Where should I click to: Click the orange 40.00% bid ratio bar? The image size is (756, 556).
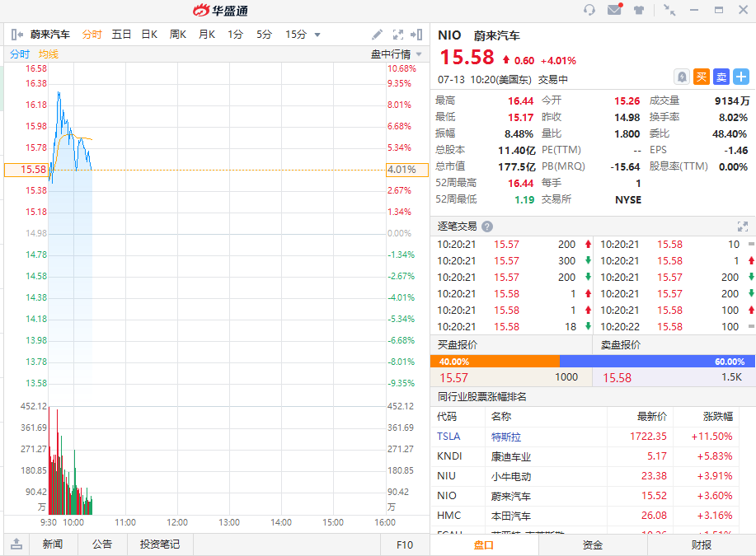coord(495,362)
